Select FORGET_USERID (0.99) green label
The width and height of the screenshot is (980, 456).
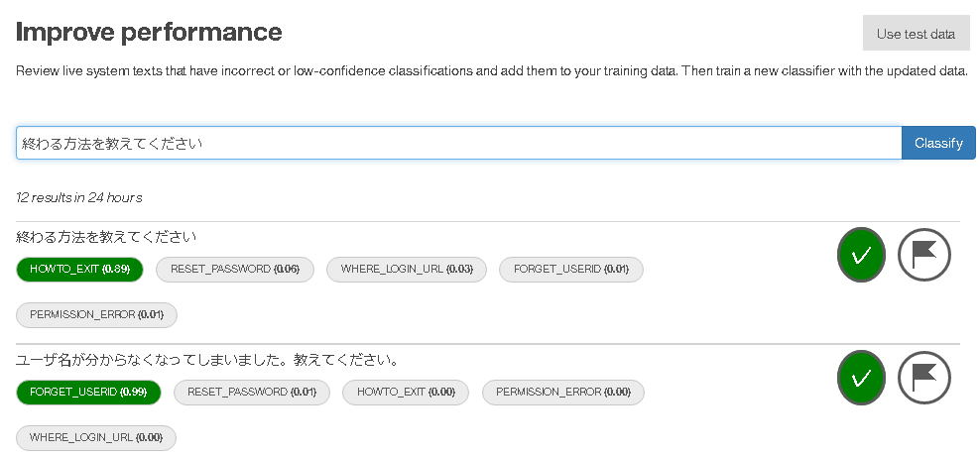(88, 393)
